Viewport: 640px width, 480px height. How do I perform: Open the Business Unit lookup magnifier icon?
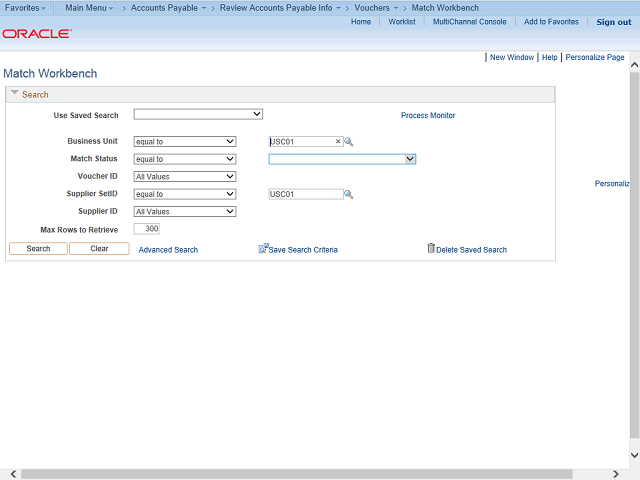349,142
